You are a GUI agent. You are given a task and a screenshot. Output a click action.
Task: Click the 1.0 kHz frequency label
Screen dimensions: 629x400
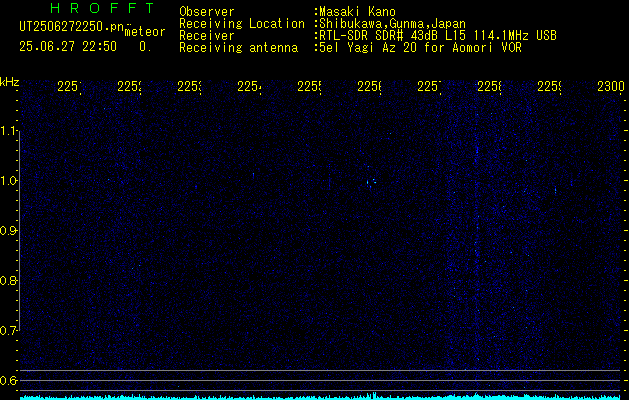tap(9, 181)
